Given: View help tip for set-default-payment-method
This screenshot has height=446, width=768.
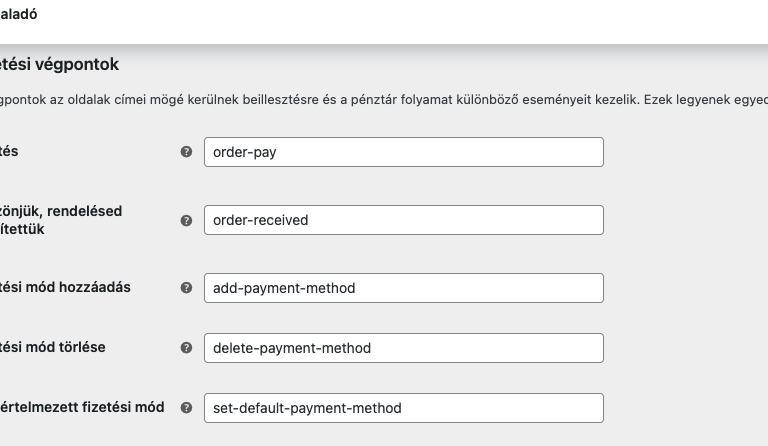Looking at the screenshot, I should pos(186,408).
